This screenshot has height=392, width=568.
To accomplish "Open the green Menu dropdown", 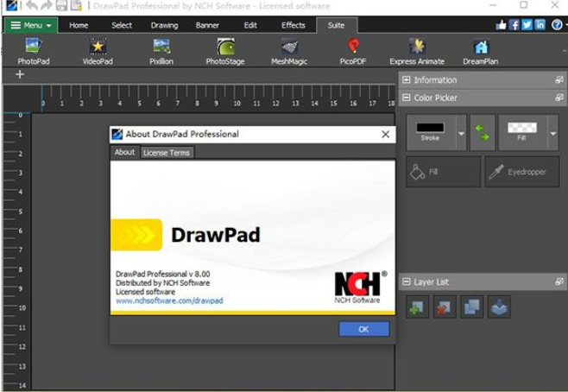I will (x=31, y=25).
